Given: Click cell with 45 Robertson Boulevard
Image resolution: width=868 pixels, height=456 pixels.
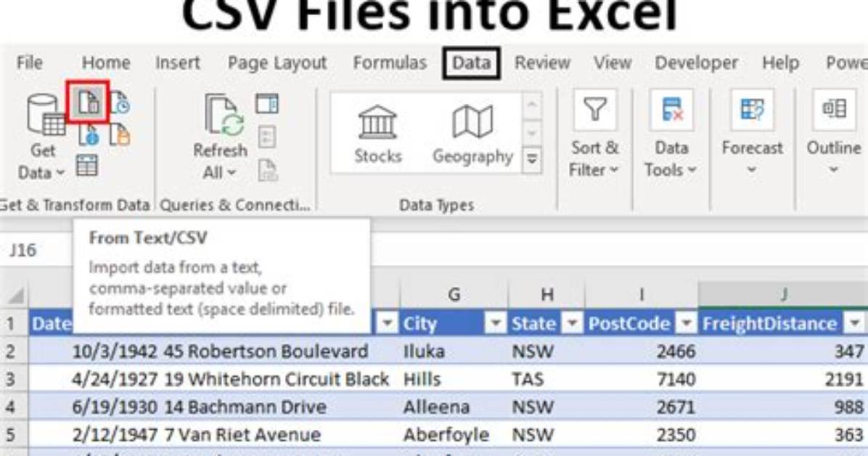Looking at the screenshot, I should (x=280, y=351).
